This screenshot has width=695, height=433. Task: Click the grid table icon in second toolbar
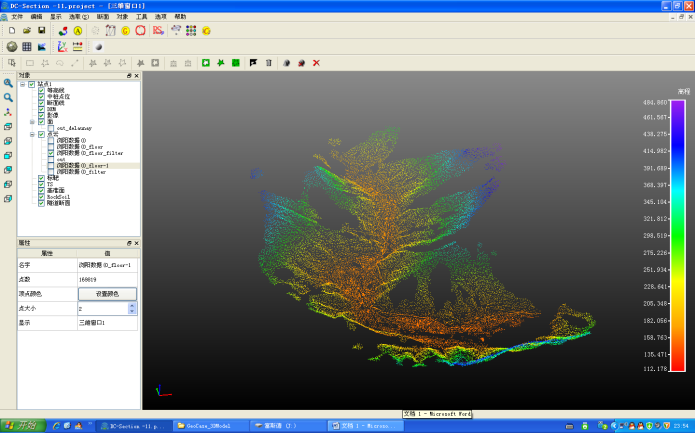[27, 47]
